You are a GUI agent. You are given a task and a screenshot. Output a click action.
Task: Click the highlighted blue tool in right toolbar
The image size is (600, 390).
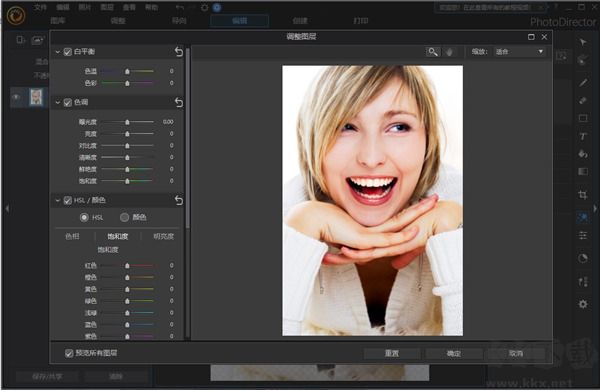(x=583, y=217)
